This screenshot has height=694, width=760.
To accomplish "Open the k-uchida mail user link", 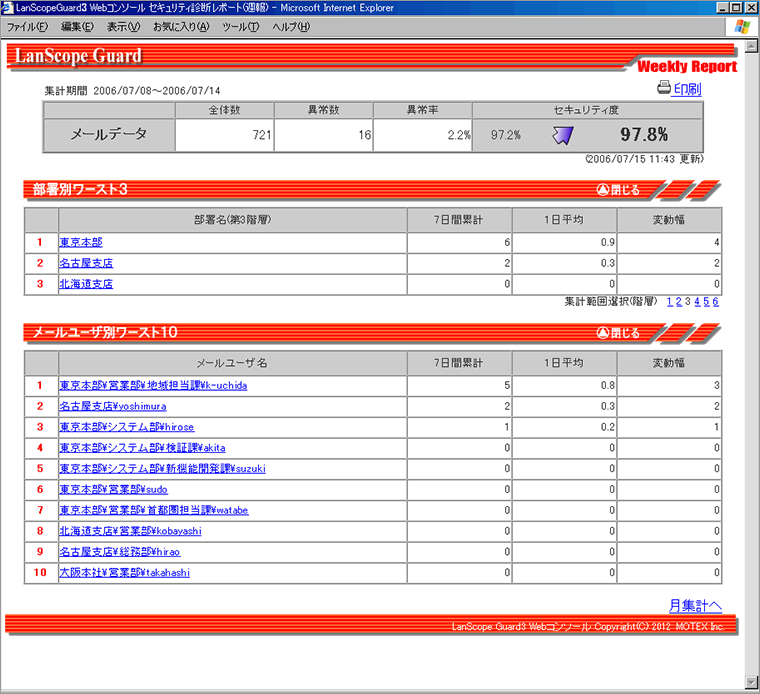I will tap(153, 386).
